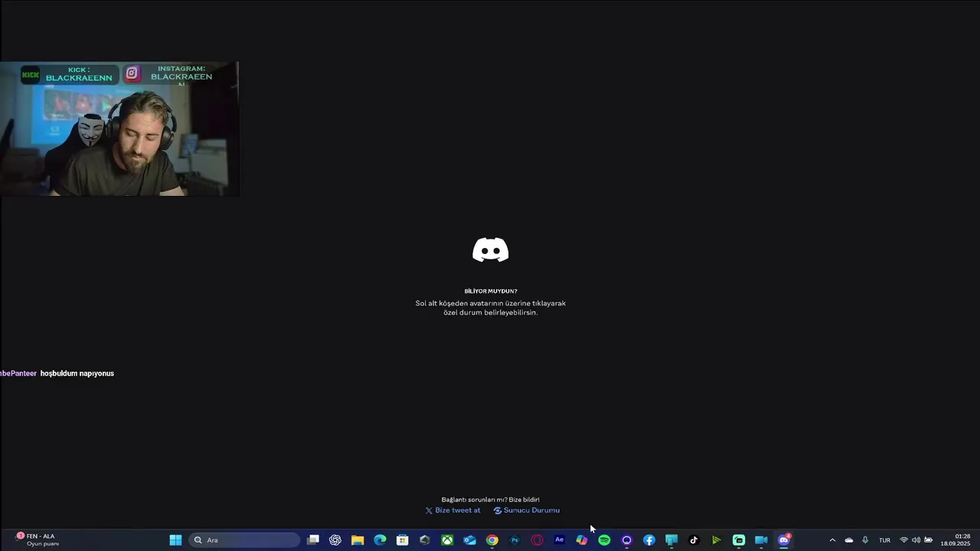Image resolution: width=980 pixels, height=551 pixels.
Task: Open the Copilot taskbar icon
Action: pyautogui.click(x=582, y=540)
